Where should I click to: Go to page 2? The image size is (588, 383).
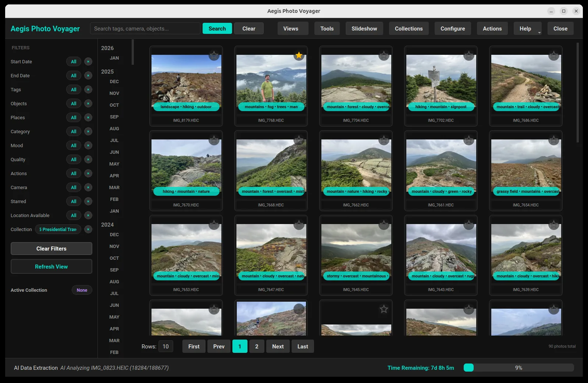(x=257, y=347)
